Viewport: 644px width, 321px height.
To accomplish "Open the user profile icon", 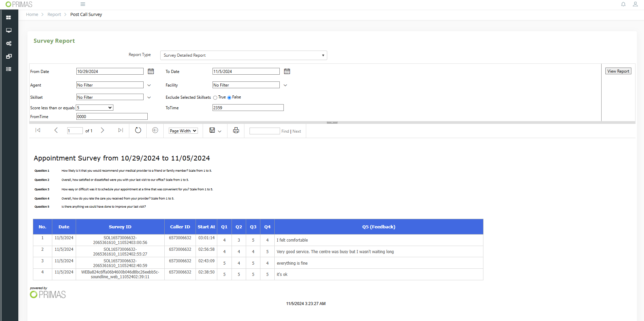I will point(635,4).
